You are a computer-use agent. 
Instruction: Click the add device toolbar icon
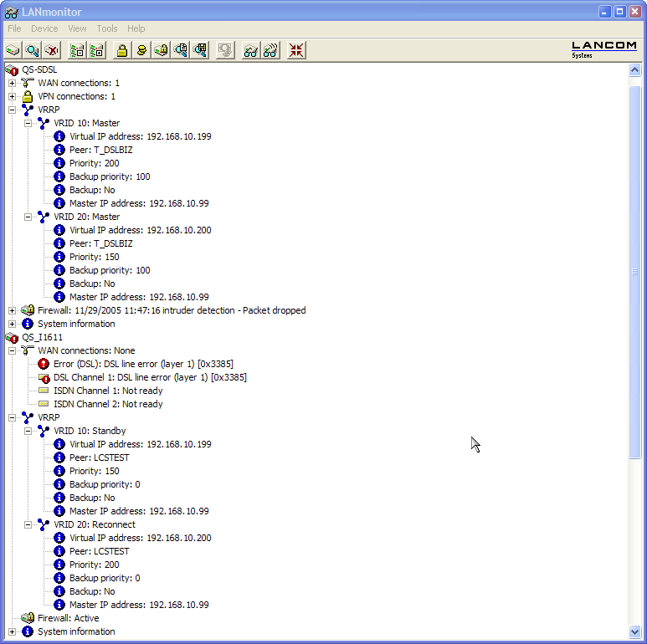[13, 51]
